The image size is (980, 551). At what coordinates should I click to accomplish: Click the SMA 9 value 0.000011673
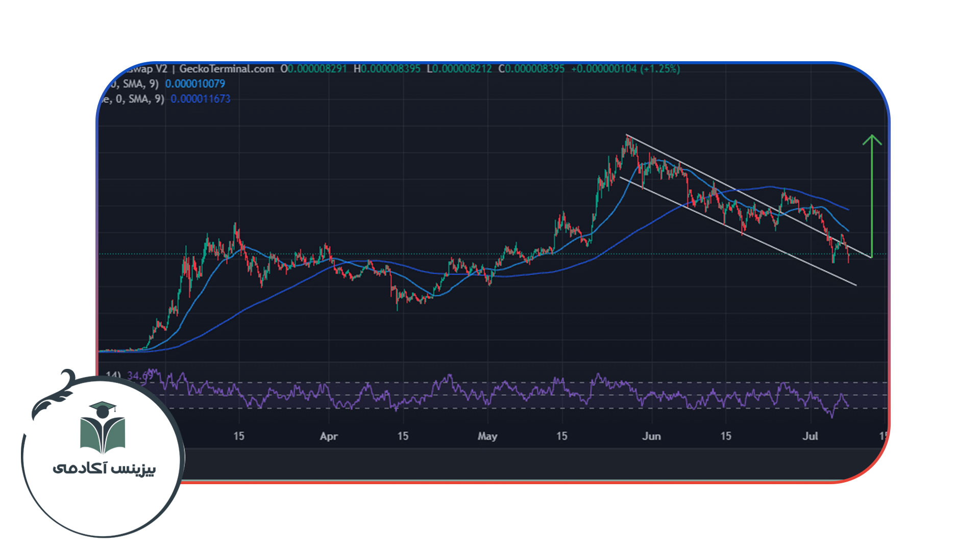click(201, 99)
